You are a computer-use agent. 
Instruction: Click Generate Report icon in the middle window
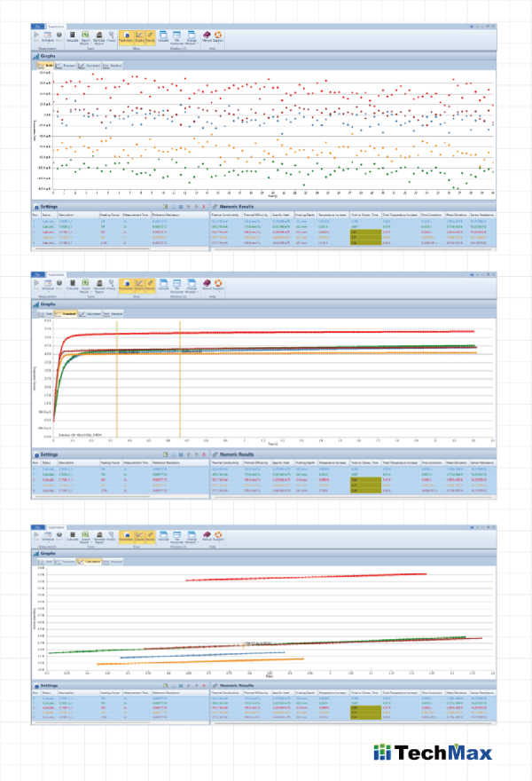(x=100, y=286)
